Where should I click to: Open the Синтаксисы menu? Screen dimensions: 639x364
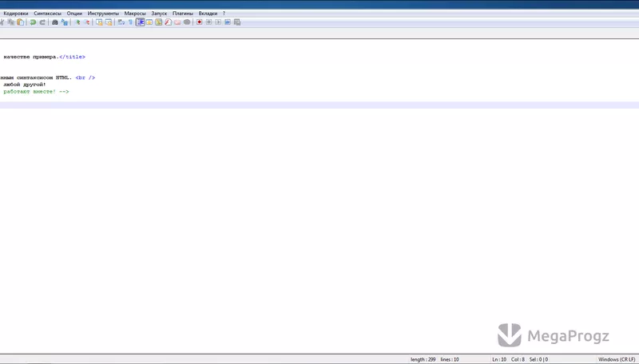[47, 14]
